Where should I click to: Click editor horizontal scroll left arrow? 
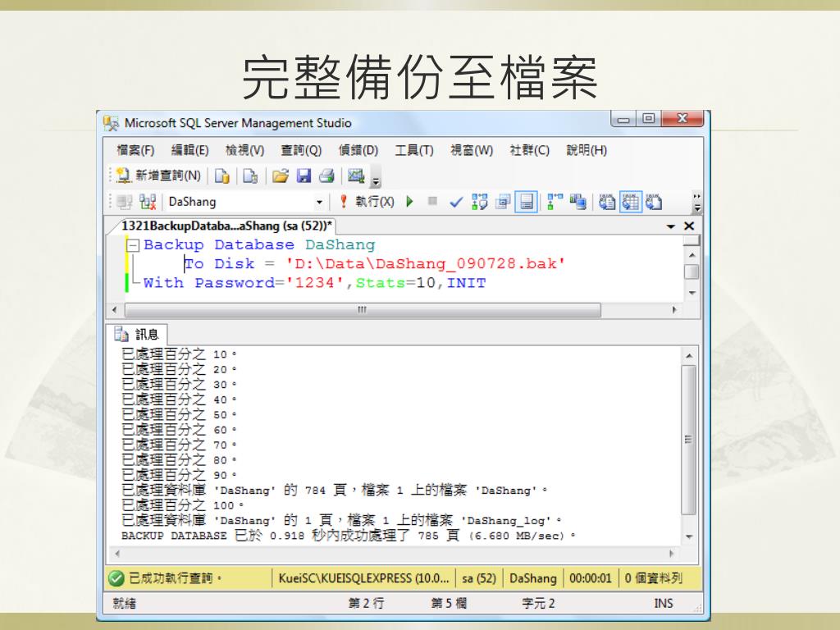click(114, 309)
